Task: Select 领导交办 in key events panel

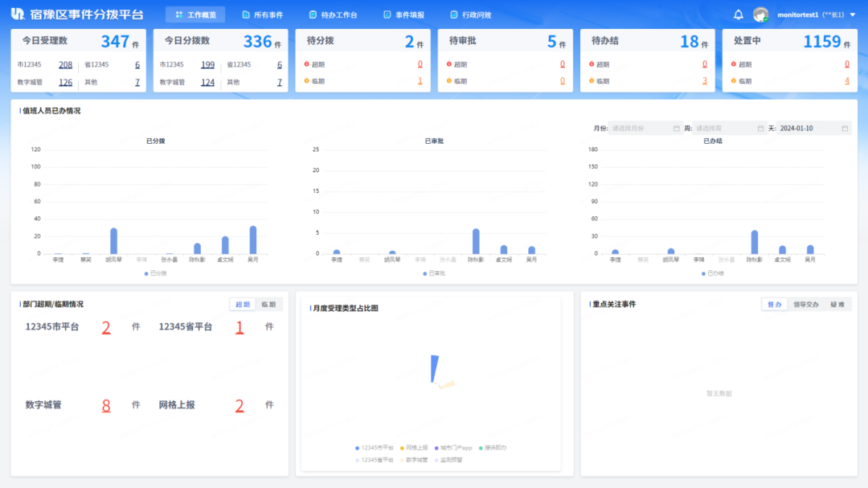Action: (x=805, y=305)
